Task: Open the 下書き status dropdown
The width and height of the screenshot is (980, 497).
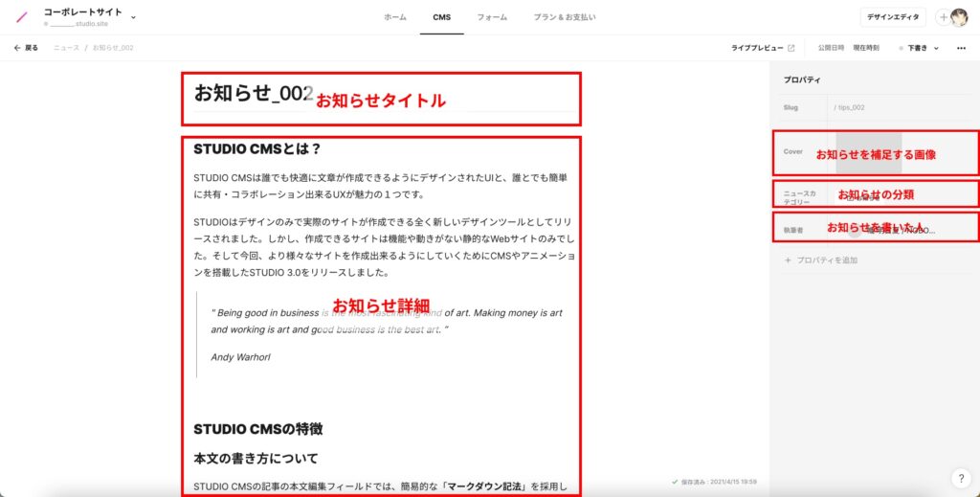Action: (919, 48)
